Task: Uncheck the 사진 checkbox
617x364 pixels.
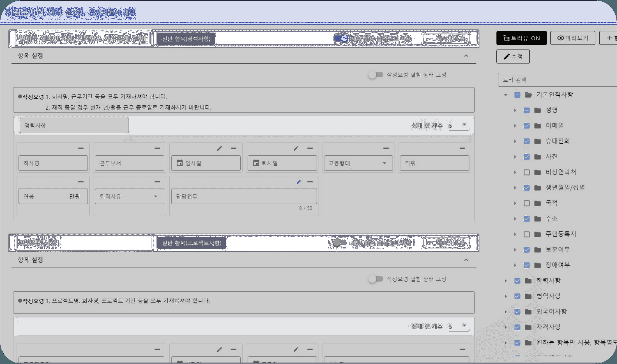Action: pyautogui.click(x=526, y=157)
